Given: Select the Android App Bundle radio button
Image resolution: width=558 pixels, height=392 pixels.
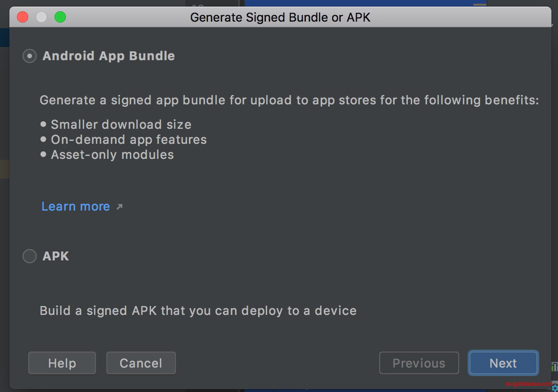Looking at the screenshot, I should (30, 56).
